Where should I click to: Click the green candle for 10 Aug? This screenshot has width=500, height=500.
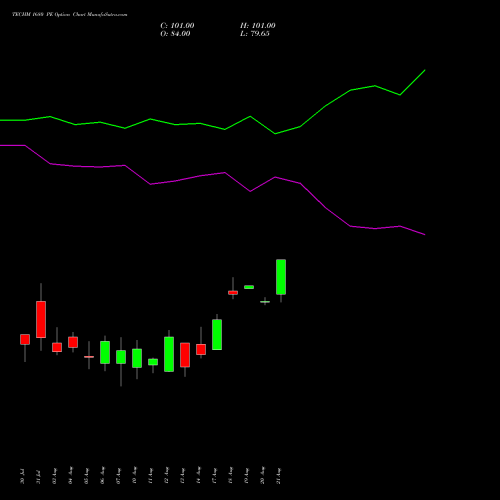(x=137, y=358)
